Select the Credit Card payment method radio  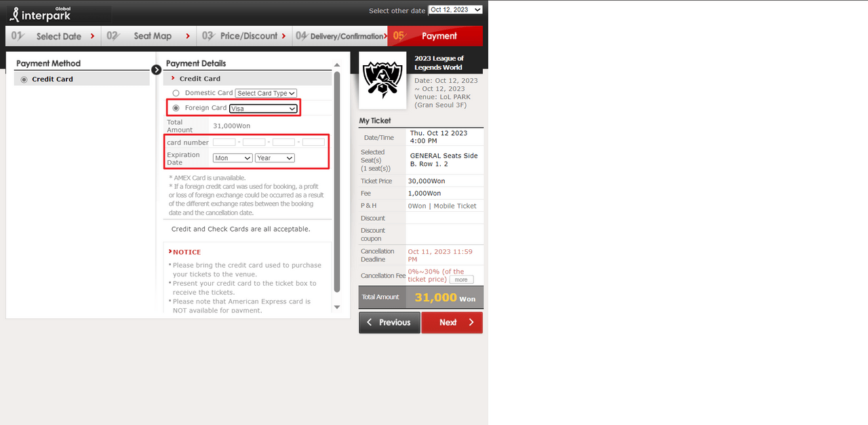tap(24, 79)
